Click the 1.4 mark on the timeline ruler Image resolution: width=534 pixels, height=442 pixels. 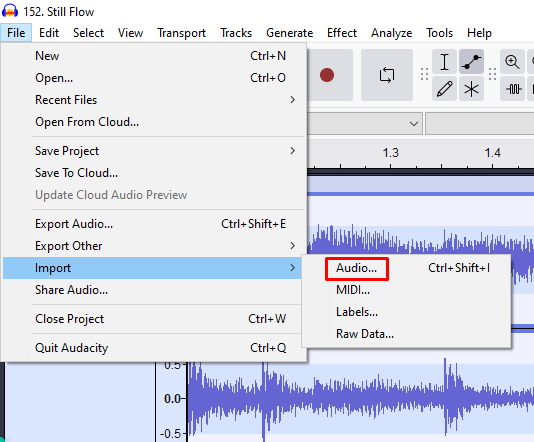pos(492,153)
